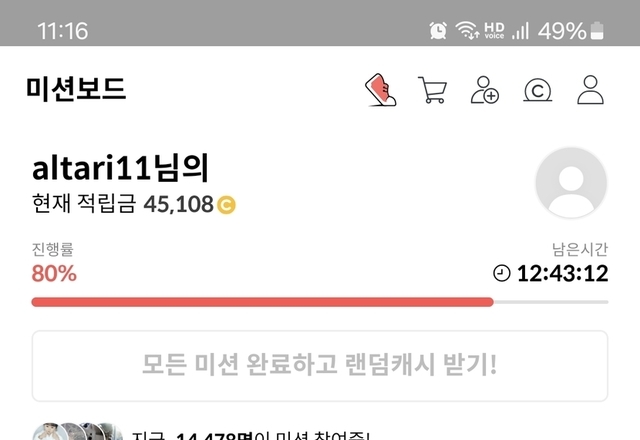640x440 pixels.
Task: Open the red sneaker step-counter icon
Action: point(380,90)
